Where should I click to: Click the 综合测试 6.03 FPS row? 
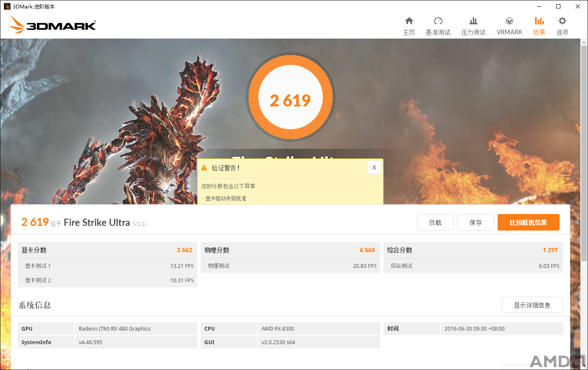[473, 266]
